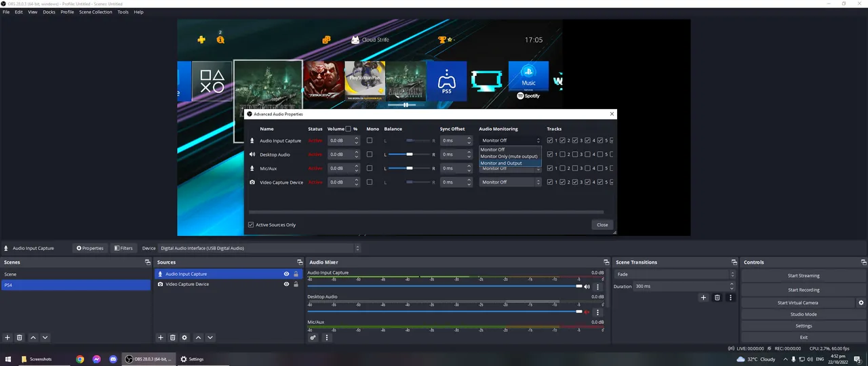
Task: Remove selected scene with trash icon
Action: pyautogui.click(x=20, y=338)
